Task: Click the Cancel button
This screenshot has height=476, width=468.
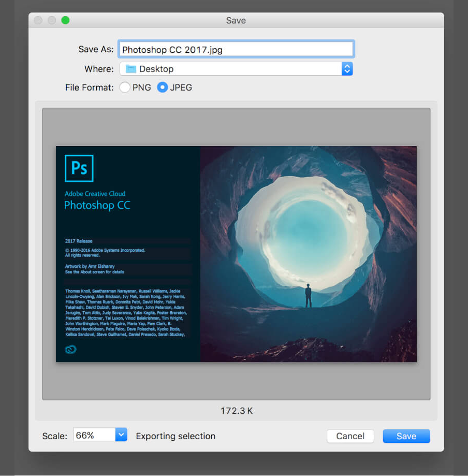Action: point(350,436)
